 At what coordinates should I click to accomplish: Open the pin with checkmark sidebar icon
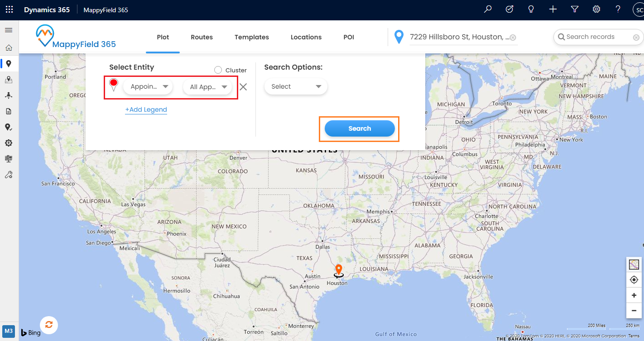click(9, 127)
